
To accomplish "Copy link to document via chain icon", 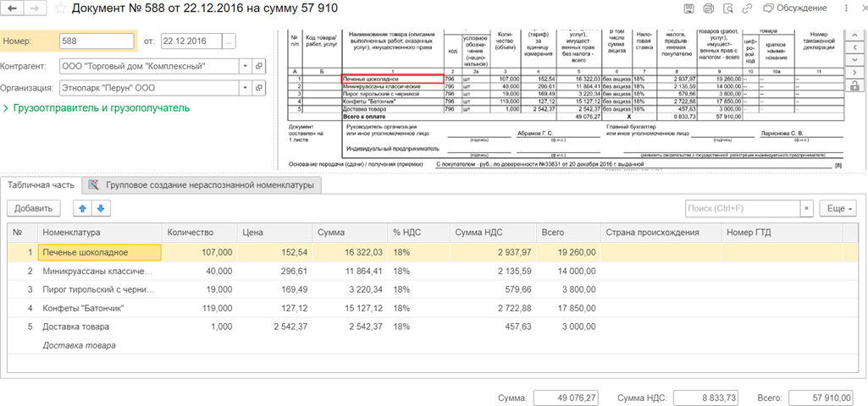I will pyautogui.click(x=747, y=8).
